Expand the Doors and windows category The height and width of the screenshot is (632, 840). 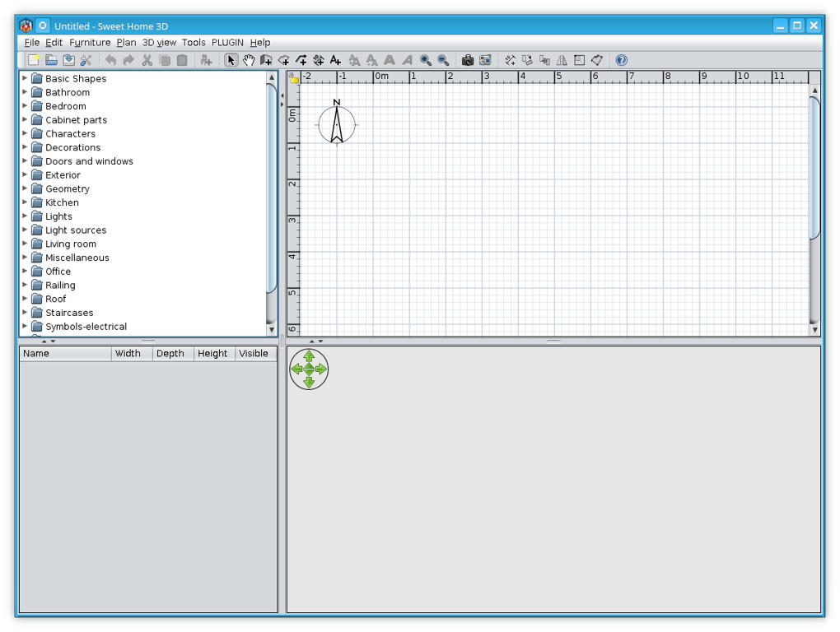(x=25, y=160)
